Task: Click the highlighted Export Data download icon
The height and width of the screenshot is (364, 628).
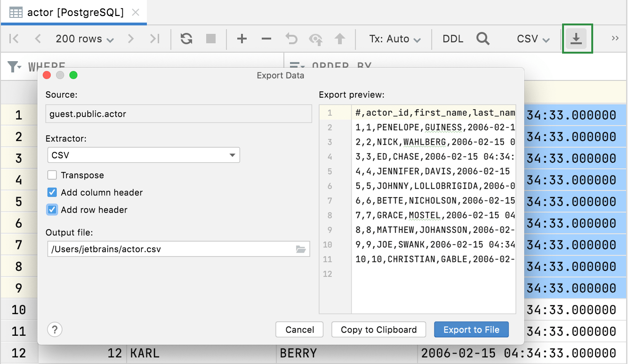Action: pyautogui.click(x=578, y=39)
